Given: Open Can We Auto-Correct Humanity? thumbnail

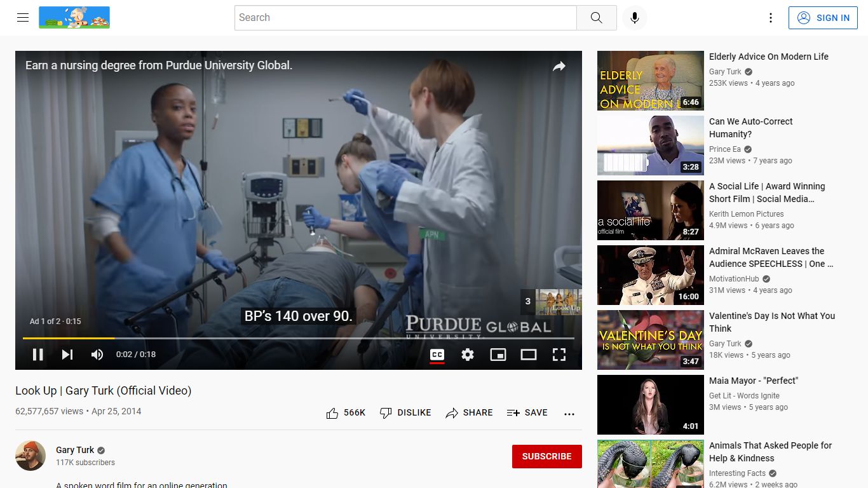Looking at the screenshot, I should (651, 146).
